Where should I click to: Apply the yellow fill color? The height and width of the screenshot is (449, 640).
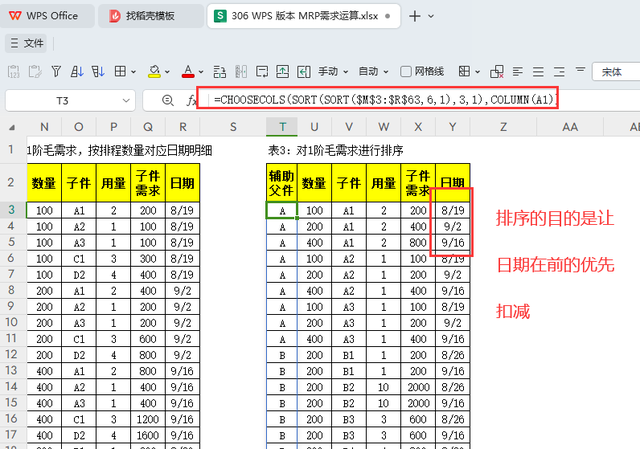pos(154,72)
